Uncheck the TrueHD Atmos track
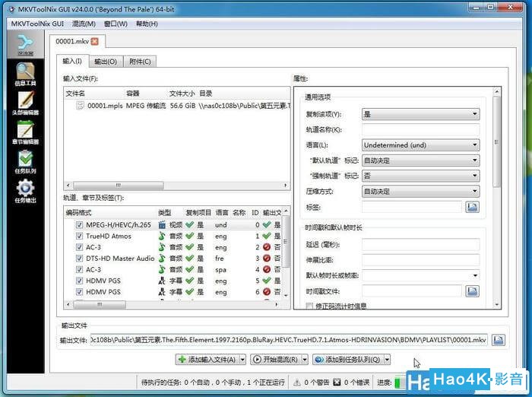Screen dimensions: 532x397 tap(79, 236)
